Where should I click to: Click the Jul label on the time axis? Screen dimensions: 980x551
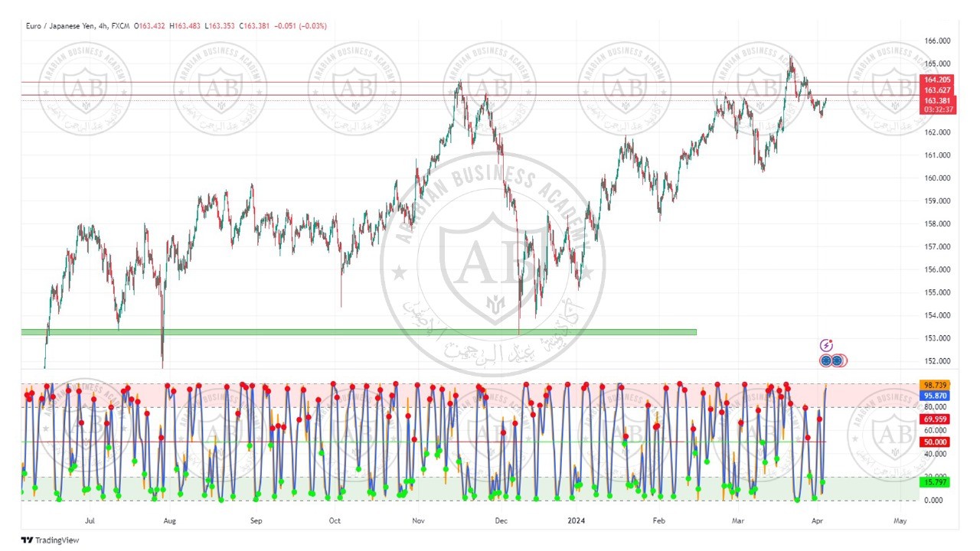pyautogui.click(x=90, y=521)
